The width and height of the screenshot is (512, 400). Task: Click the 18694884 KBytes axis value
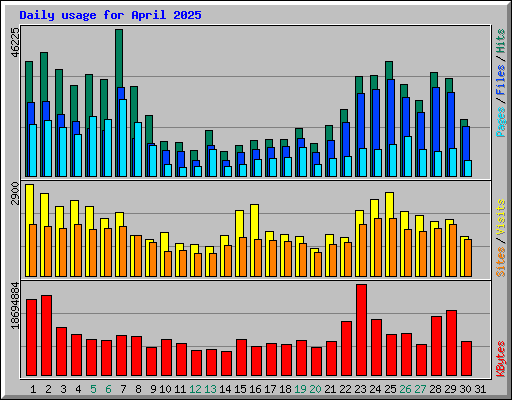point(15,305)
